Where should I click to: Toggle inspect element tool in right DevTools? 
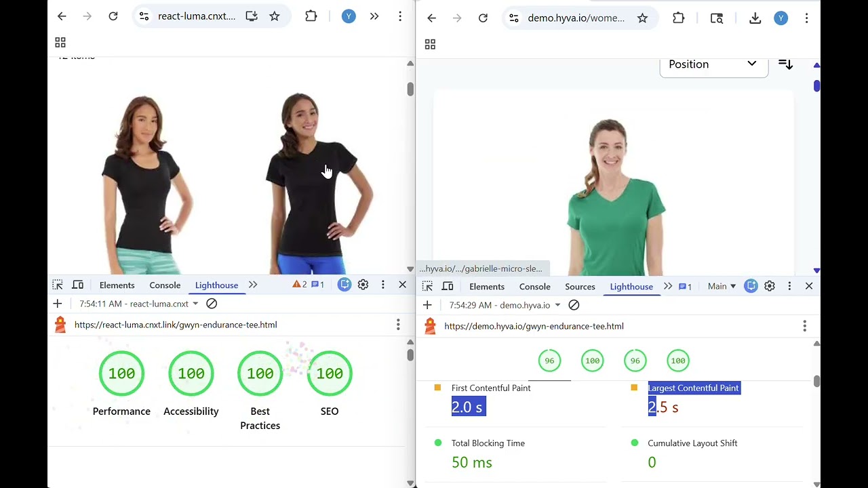tap(427, 286)
